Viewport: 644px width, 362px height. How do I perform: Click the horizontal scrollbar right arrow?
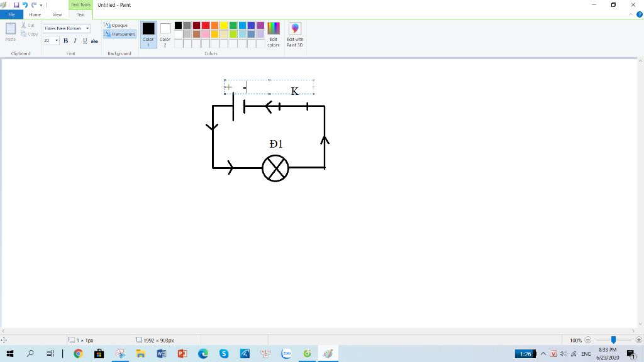click(x=633, y=331)
